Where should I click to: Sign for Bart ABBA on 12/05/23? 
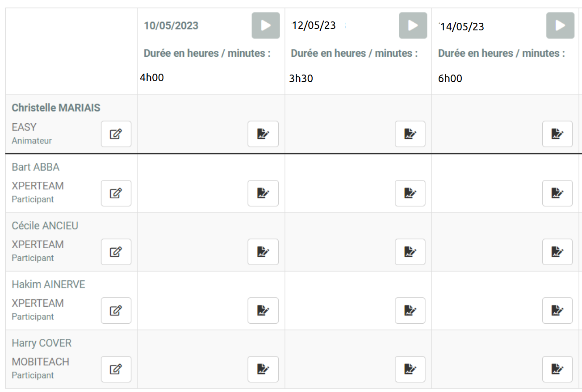pyautogui.click(x=410, y=193)
